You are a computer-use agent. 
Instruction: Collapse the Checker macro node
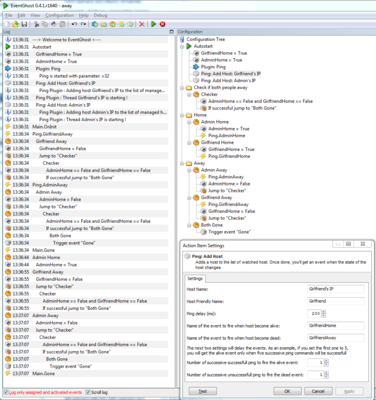189,94
